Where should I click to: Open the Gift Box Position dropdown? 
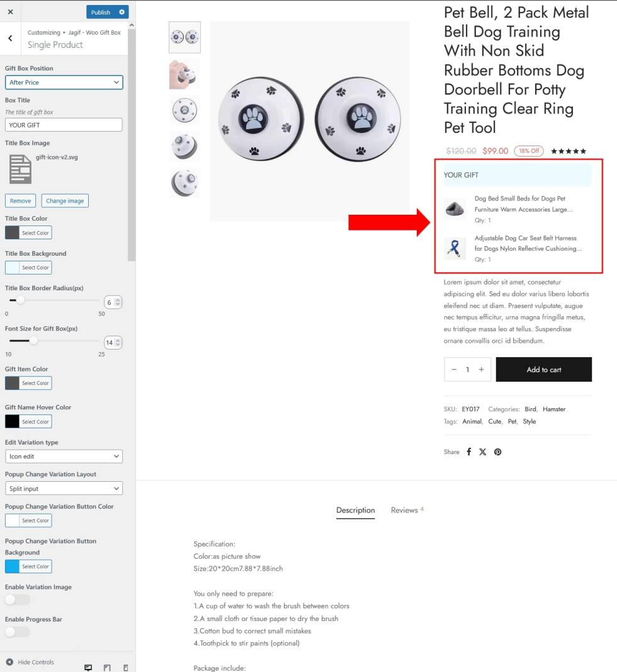64,83
